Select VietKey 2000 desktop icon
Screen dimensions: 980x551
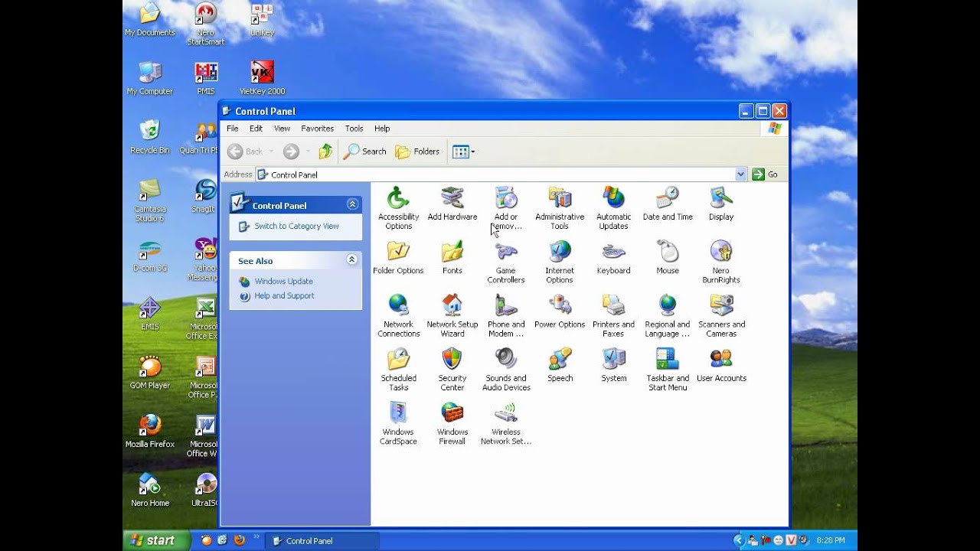point(262,79)
